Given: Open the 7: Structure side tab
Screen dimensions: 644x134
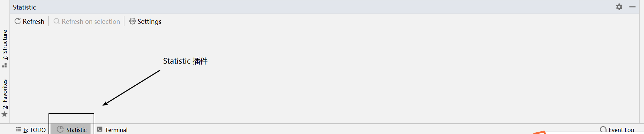Looking at the screenshot, I should [x=5, y=45].
